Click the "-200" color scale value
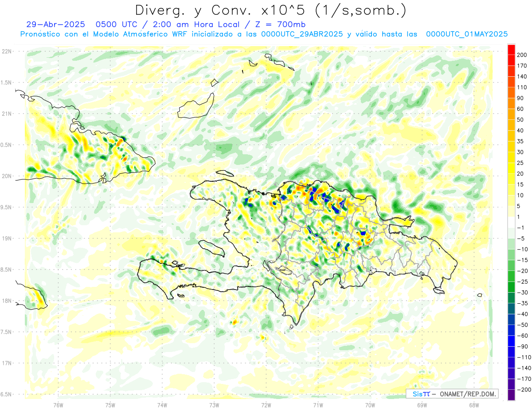This screenshot has width=532, height=411. [x=524, y=390]
